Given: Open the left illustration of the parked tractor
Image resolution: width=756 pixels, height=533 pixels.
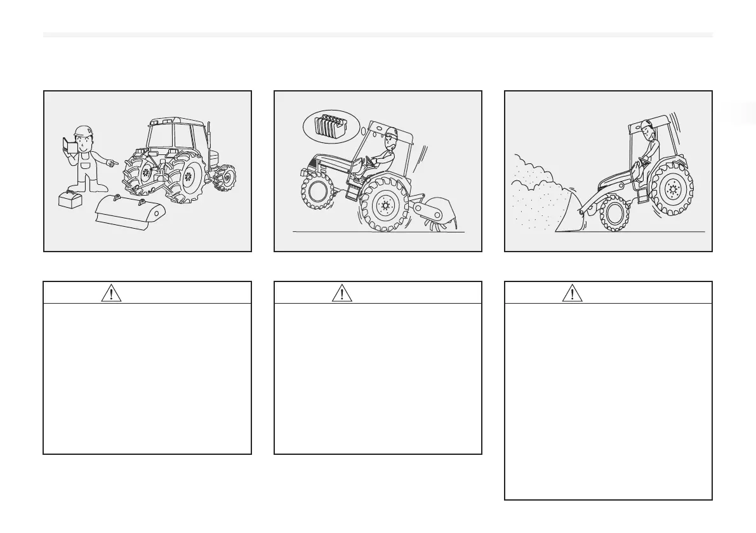Looking at the screenshot, I should [147, 172].
